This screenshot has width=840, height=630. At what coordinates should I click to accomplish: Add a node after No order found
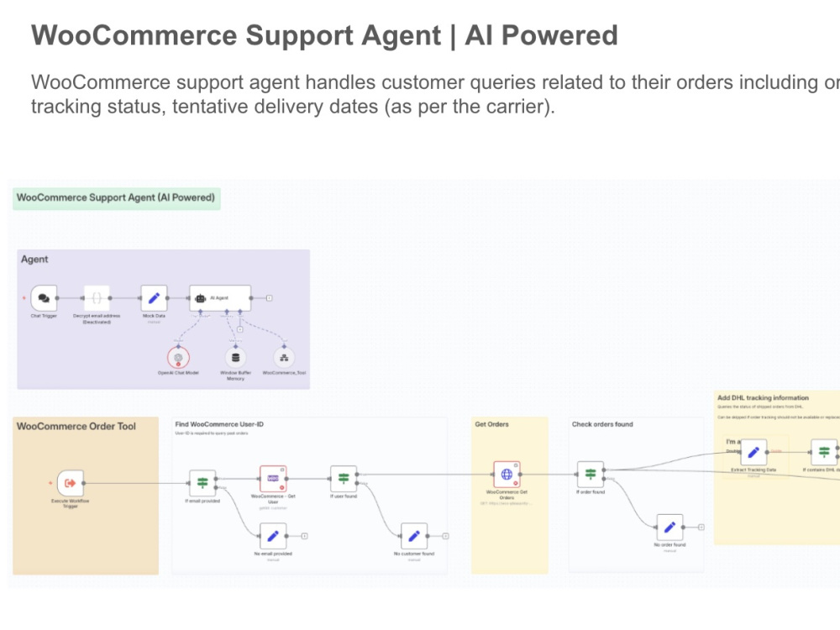click(x=701, y=528)
